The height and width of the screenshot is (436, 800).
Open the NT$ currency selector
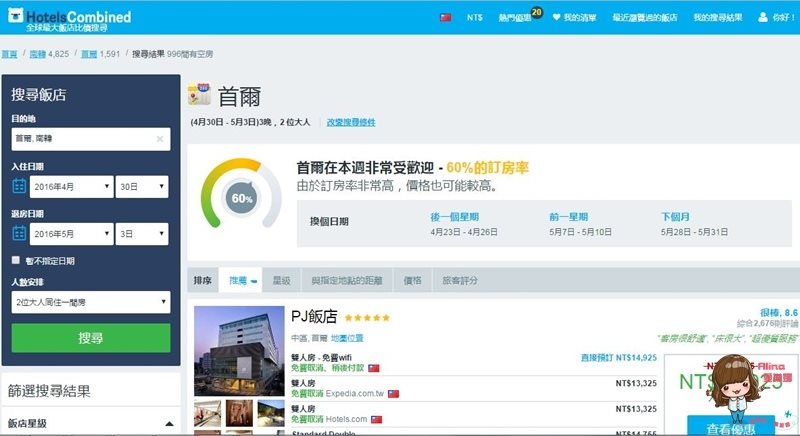pos(474,17)
